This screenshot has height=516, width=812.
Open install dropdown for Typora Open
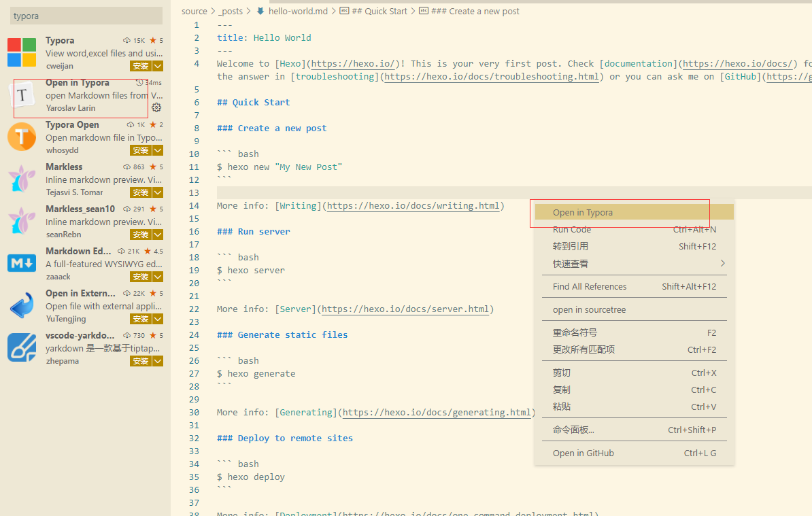click(158, 151)
